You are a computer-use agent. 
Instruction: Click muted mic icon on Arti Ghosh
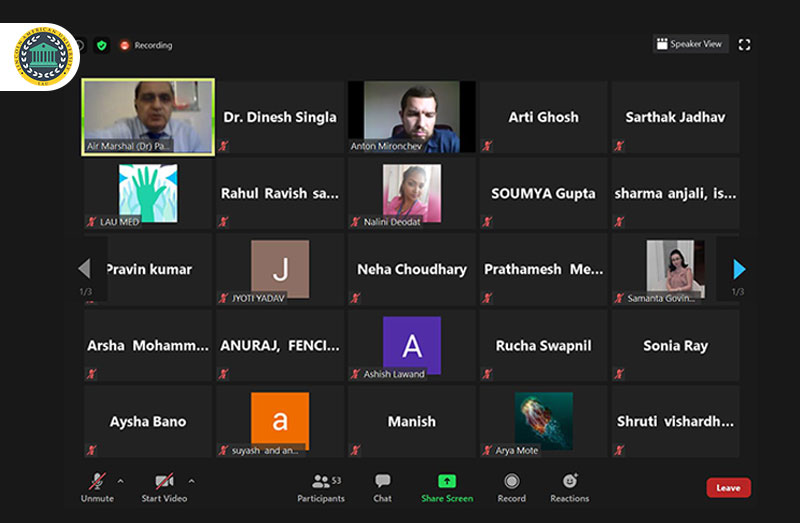[487, 146]
